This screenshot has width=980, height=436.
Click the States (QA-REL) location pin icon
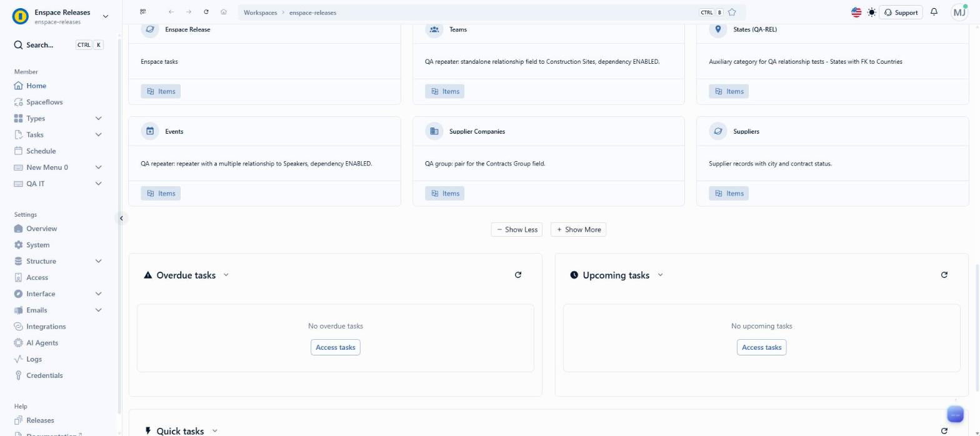pyautogui.click(x=718, y=29)
